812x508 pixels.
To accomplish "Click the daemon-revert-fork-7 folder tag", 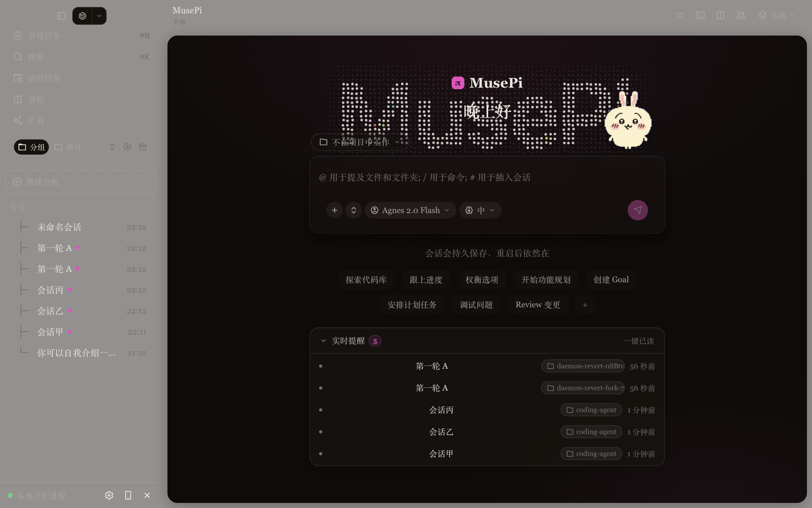I will [583, 388].
